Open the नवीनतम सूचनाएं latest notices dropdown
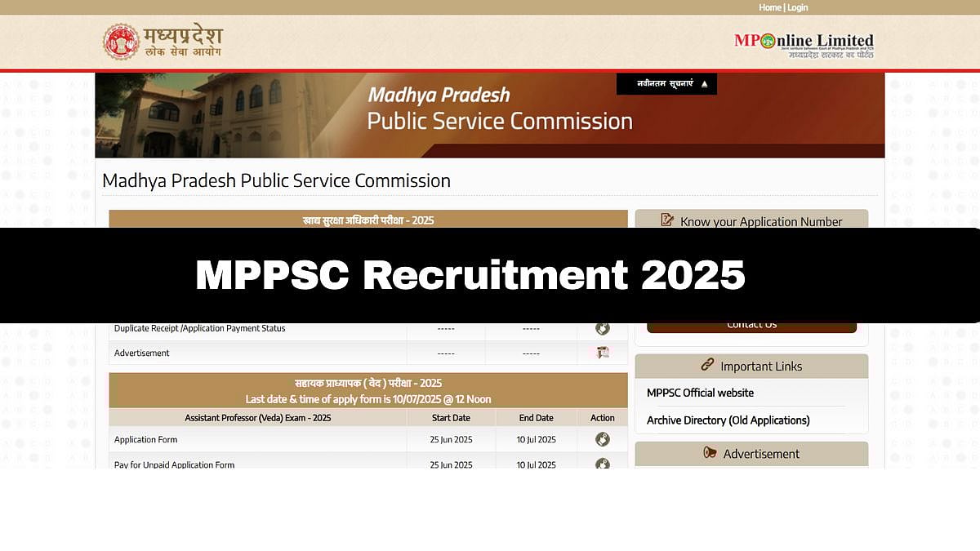The width and height of the screenshot is (980, 551). (665, 84)
